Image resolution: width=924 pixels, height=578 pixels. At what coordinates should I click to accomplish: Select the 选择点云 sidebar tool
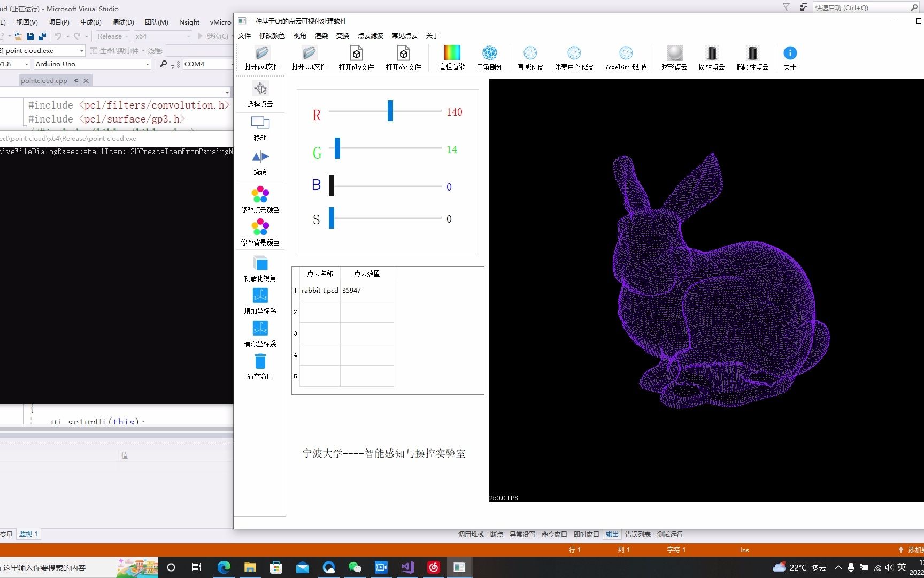click(x=260, y=94)
